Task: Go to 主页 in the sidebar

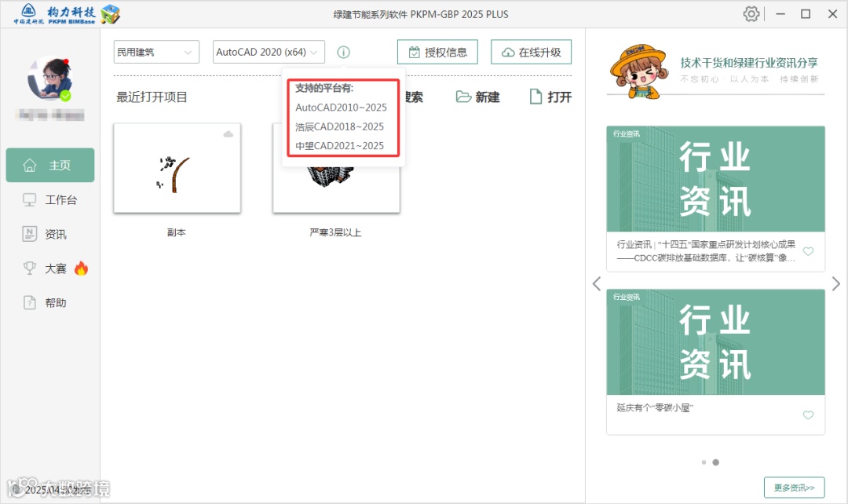Action: pyautogui.click(x=50, y=165)
